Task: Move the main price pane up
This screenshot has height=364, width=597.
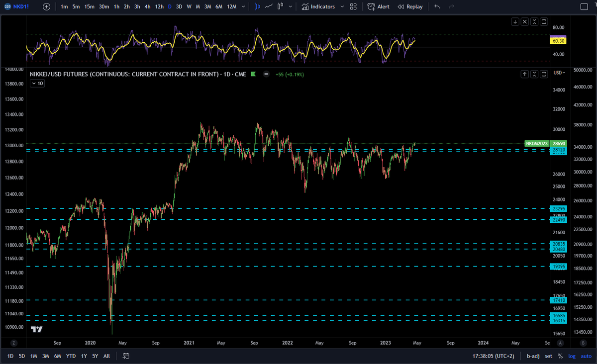Action: click(x=524, y=74)
